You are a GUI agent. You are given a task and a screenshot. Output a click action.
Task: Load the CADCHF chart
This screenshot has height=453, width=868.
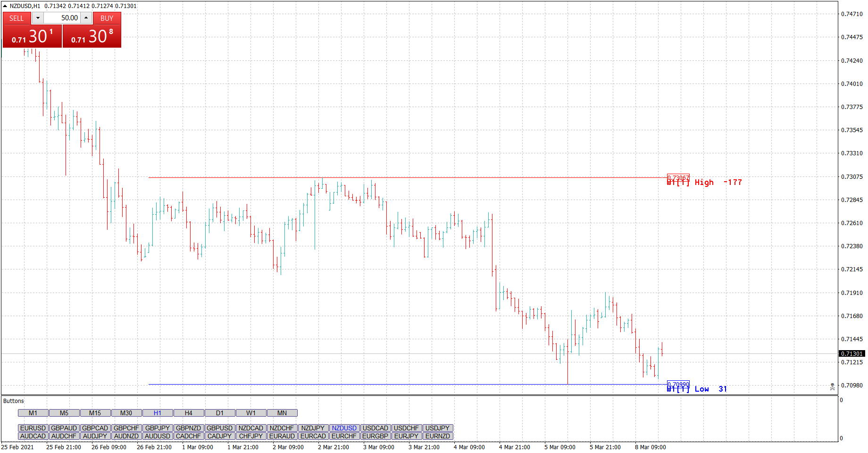tap(189, 436)
